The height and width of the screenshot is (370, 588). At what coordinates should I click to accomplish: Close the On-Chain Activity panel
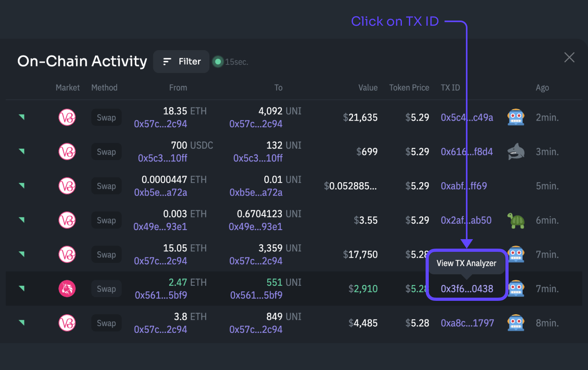click(569, 57)
